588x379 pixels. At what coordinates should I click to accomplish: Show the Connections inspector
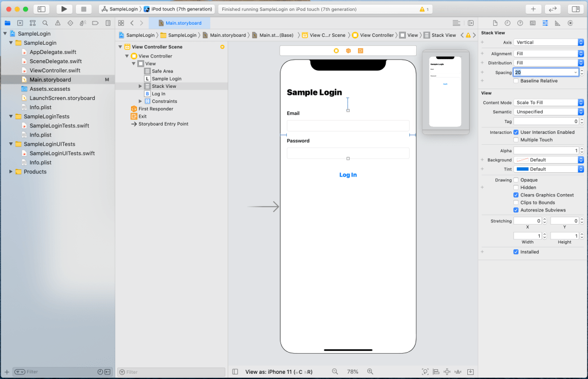[x=570, y=23]
